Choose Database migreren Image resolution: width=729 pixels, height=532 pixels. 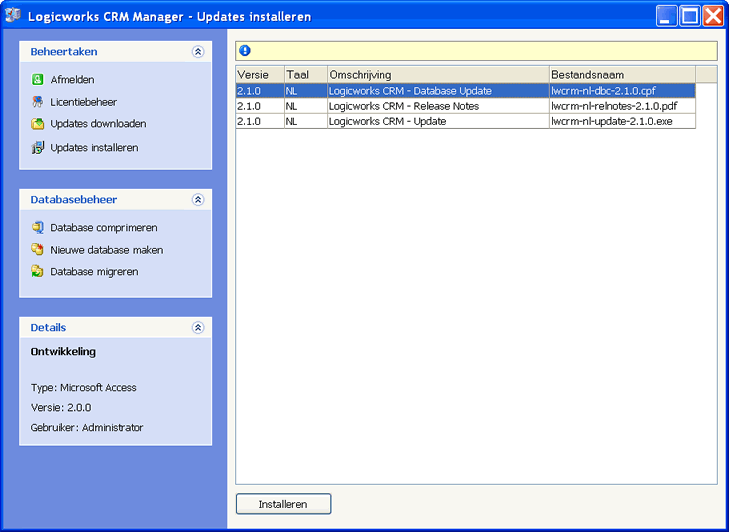click(x=94, y=271)
